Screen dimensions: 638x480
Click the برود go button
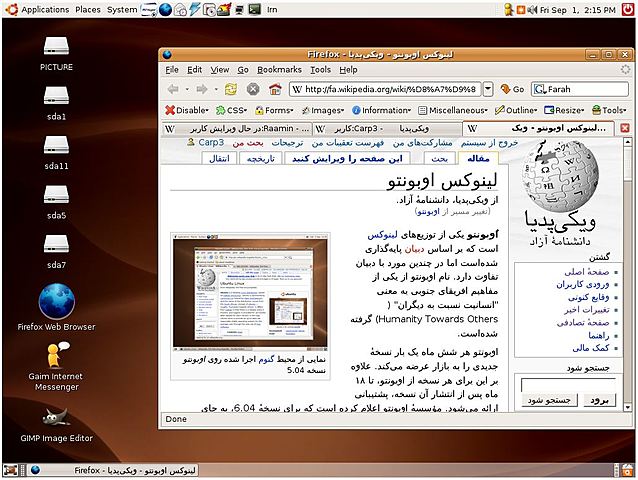(599, 400)
